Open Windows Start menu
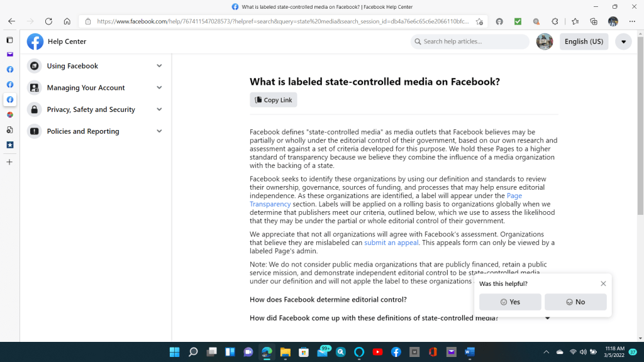The width and height of the screenshot is (644, 362). pyautogui.click(x=175, y=352)
